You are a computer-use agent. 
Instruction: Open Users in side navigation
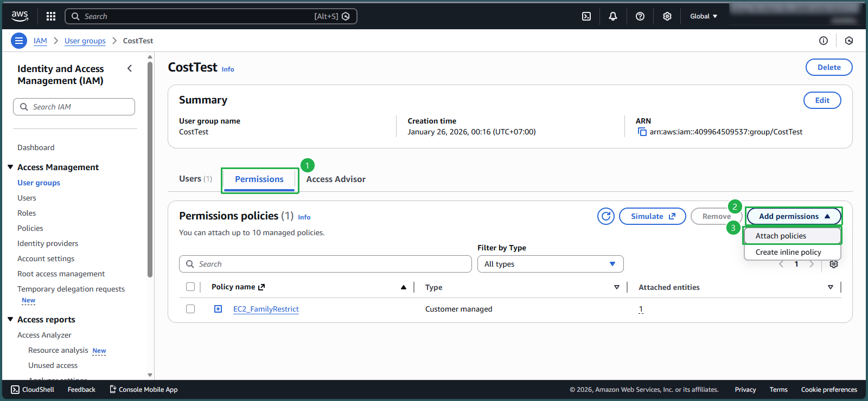27,198
